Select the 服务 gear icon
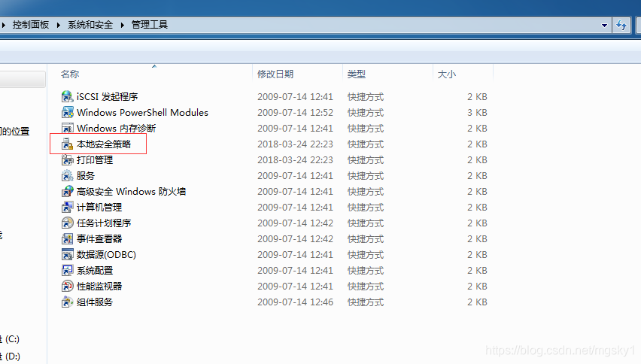This screenshot has width=641, height=364. [x=67, y=176]
